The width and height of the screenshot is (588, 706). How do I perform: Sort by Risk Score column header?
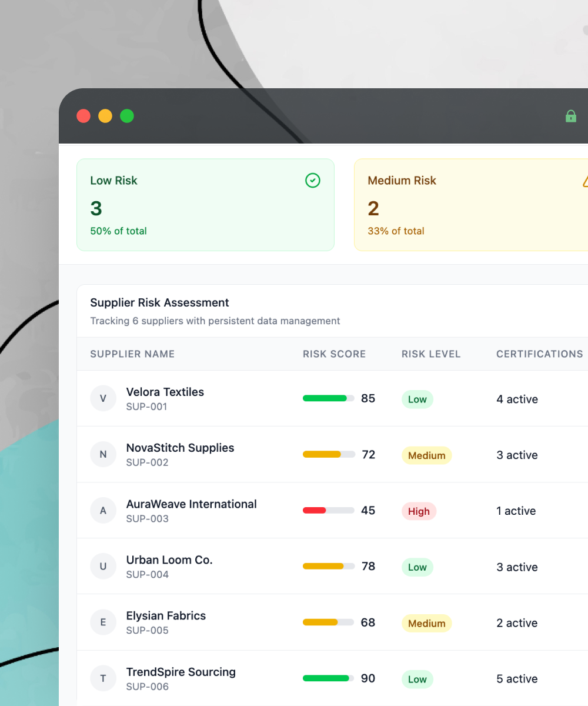click(x=334, y=354)
